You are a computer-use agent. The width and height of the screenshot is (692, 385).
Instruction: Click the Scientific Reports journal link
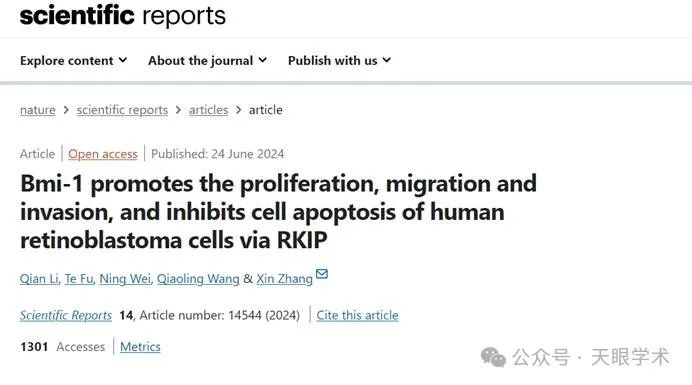coord(66,315)
